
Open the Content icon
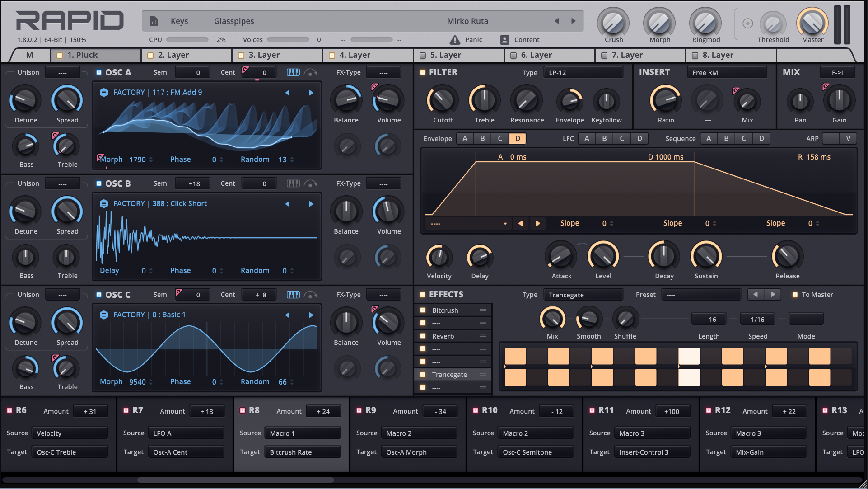point(504,40)
